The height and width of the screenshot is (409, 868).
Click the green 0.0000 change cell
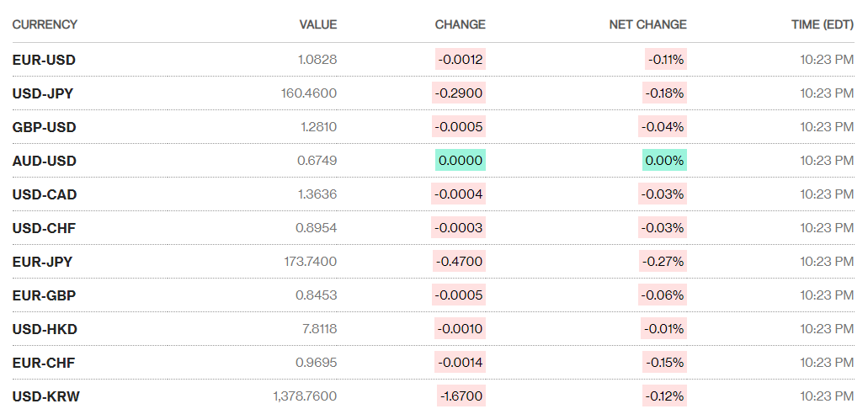tap(461, 161)
